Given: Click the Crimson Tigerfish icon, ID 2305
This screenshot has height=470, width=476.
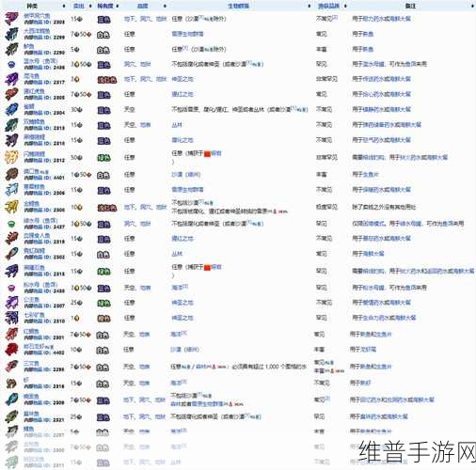Looking at the screenshot, I should (11, 94).
